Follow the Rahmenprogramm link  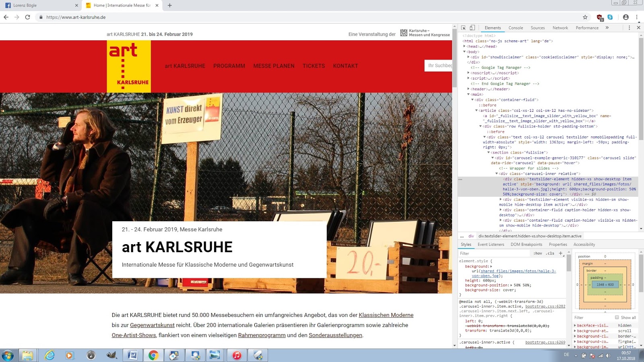262,335
